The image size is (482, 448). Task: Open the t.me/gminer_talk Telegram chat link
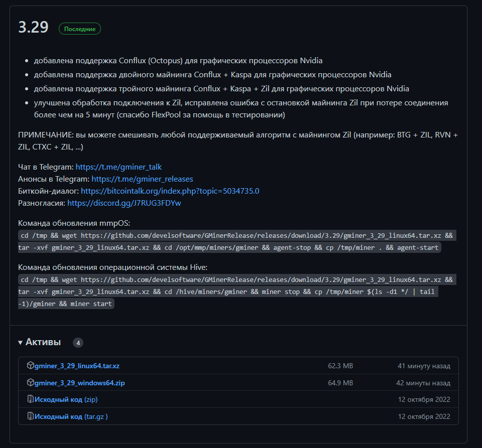pyautogui.click(x=118, y=167)
